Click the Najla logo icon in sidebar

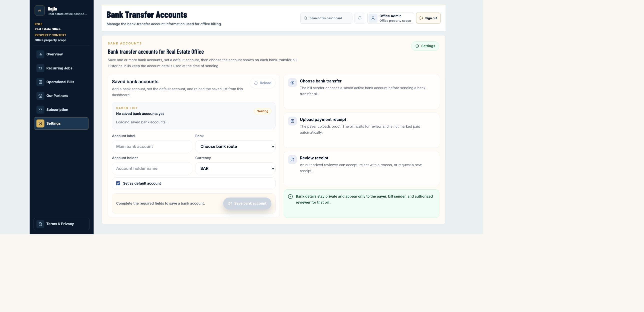pos(39,10)
